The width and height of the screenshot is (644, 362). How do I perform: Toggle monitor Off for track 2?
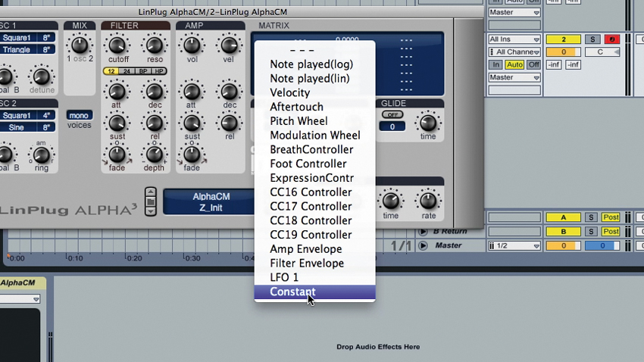(x=533, y=64)
